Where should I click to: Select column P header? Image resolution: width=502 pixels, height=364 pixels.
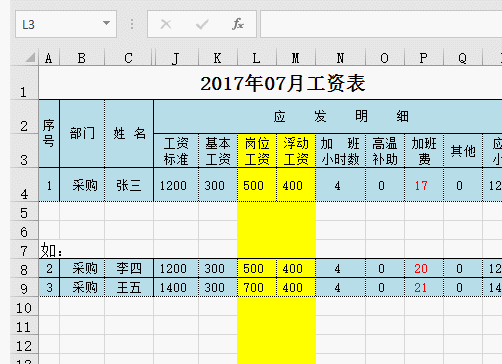point(424,58)
